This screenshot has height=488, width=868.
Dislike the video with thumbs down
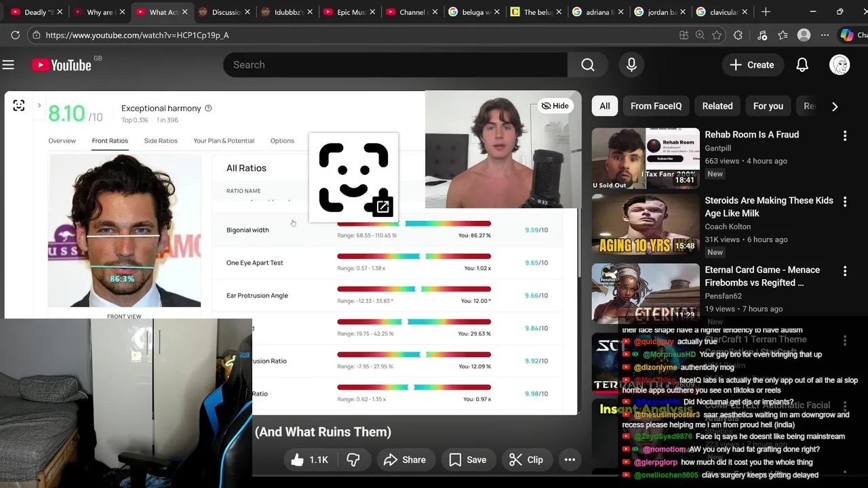coord(353,460)
